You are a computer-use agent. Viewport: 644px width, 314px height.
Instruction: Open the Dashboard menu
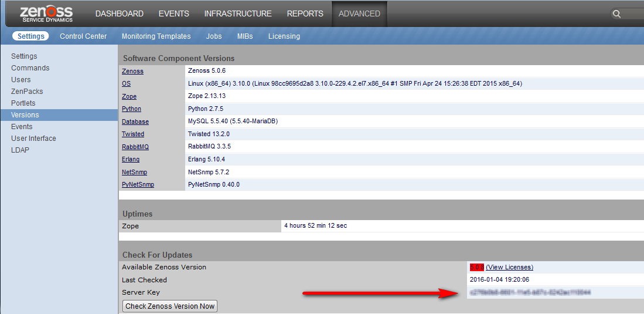(119, 13)
